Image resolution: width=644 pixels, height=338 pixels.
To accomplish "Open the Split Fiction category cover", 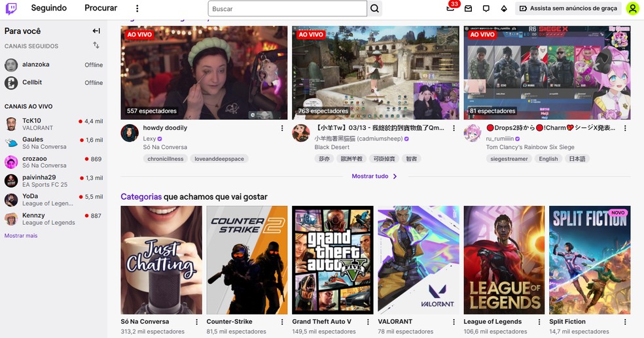I will pos(590,260).
